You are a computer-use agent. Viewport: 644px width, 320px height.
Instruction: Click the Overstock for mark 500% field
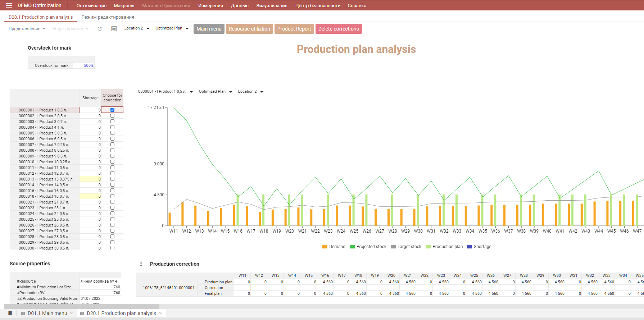point(84,65)
